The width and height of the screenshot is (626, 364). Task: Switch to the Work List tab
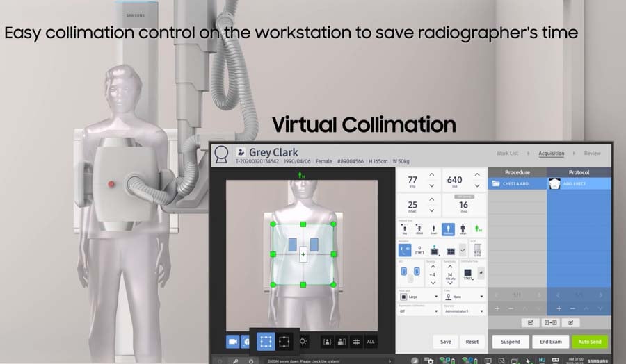pos(507,153)
